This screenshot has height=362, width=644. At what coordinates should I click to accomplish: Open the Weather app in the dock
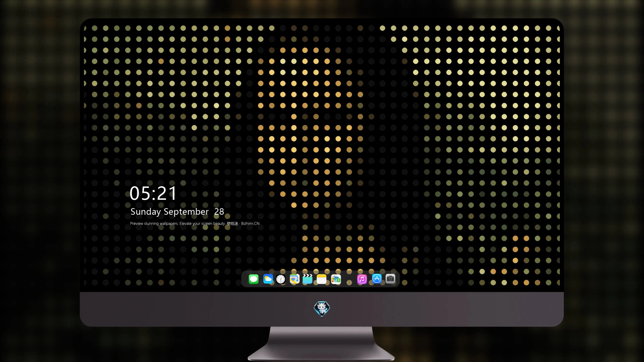click(268, 279)
